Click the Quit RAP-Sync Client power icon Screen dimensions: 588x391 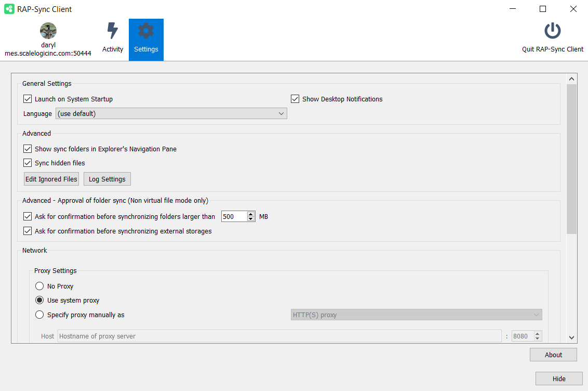click(552, 31)
